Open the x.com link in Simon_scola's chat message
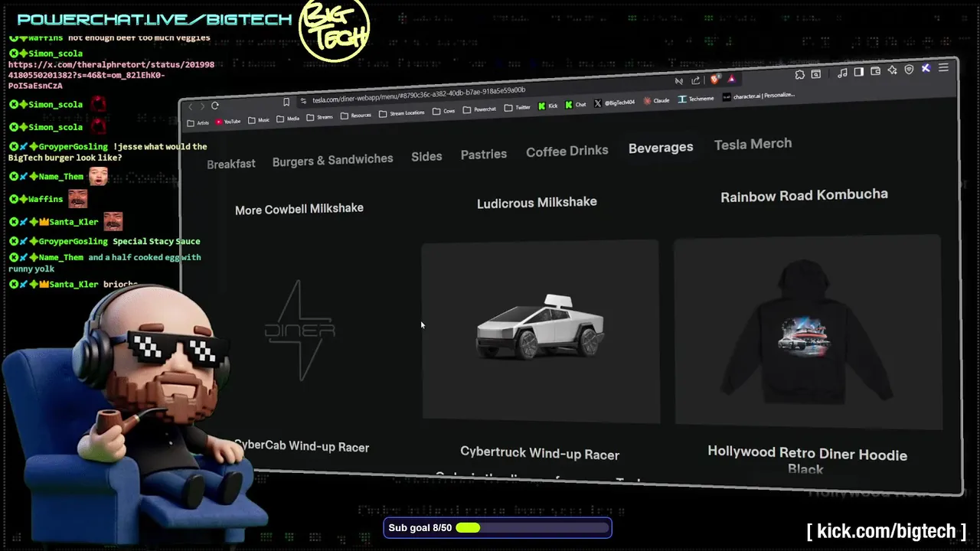Screen dimensions: 980x551 pyautogui.click(x=111, y=75)
